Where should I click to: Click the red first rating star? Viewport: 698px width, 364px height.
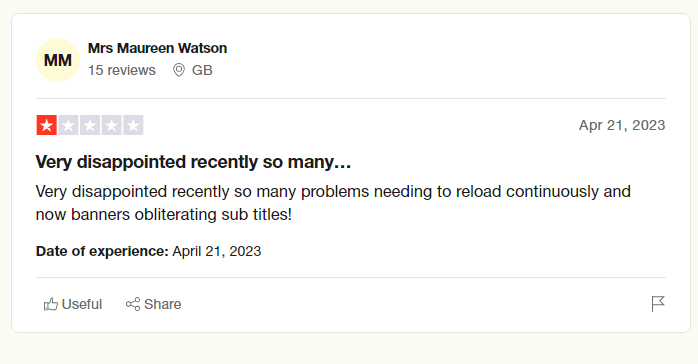pyautogui.click(x=47, y=125)
